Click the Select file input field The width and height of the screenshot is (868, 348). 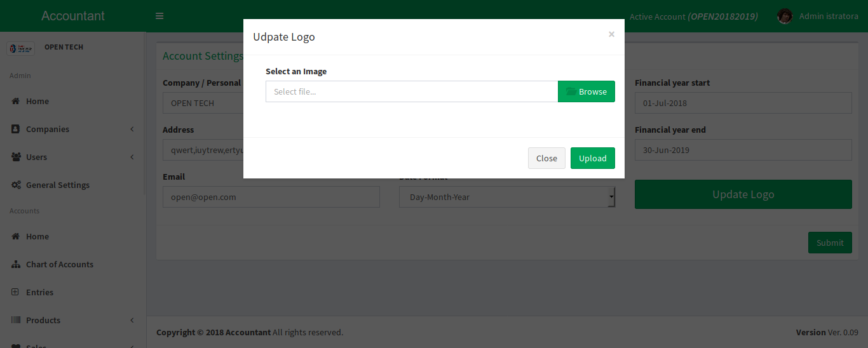(411, 91)
